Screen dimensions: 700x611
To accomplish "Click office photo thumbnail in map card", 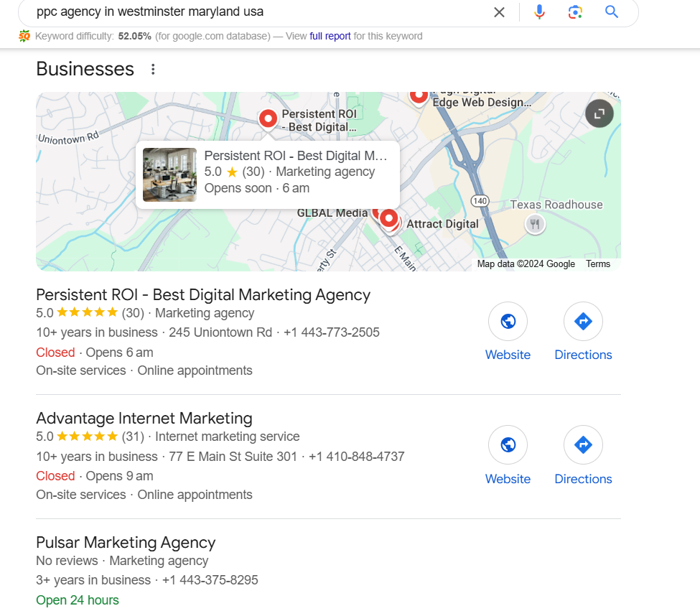I will pyautogui.click(x=169, y=174).
